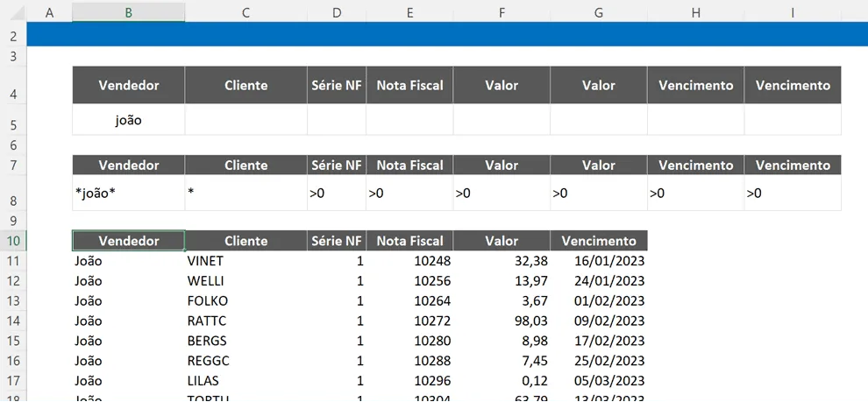The height and width of the screenshot is (402, 868).
Task: Click date cell 16/01/2023
Action: pyautogui.click(x=599, y=260)
